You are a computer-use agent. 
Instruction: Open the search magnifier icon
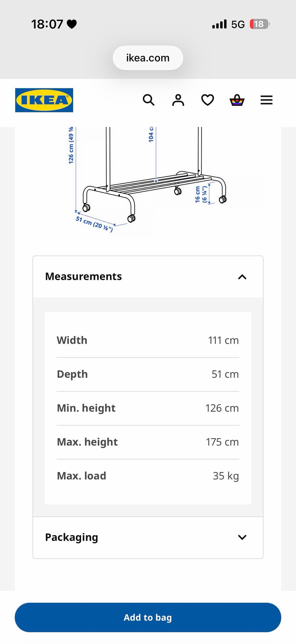[x=148, y=100]
